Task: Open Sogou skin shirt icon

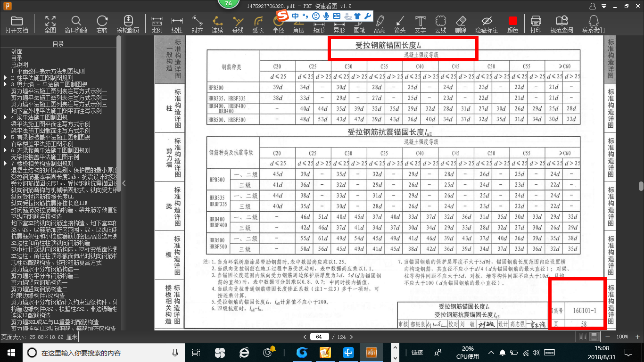Action: [x=357, y=16]
